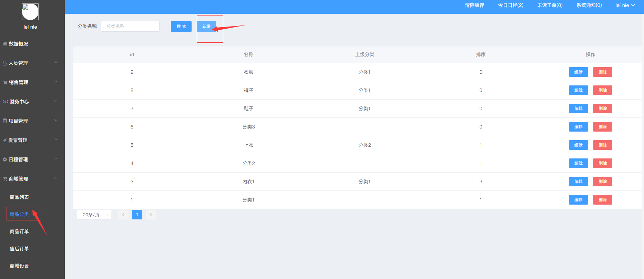
Task: Edit the 分类2 row with id 4
Action: [579, 163]
